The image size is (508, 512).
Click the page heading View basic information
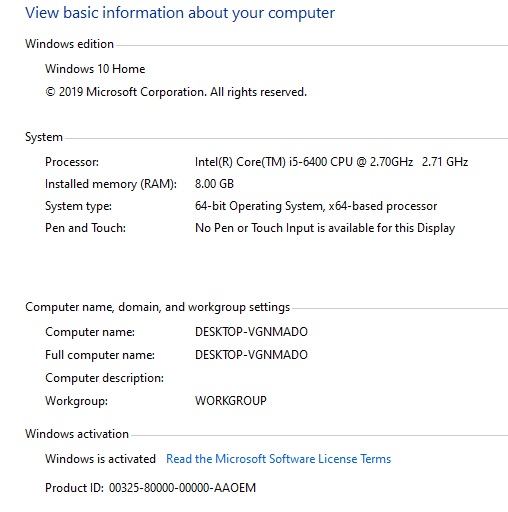180,13
